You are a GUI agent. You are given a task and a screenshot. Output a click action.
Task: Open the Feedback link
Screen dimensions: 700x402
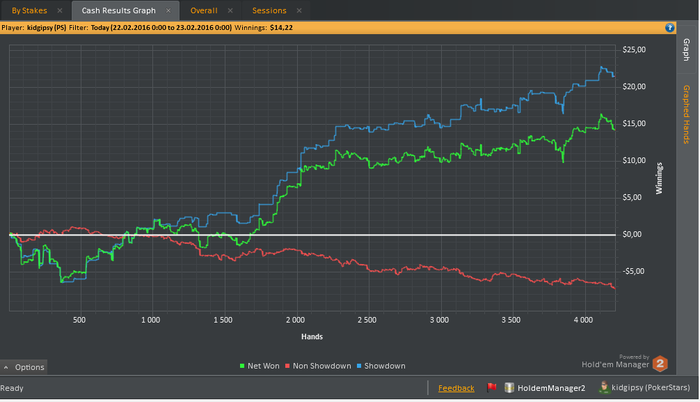tap(456, 388)
